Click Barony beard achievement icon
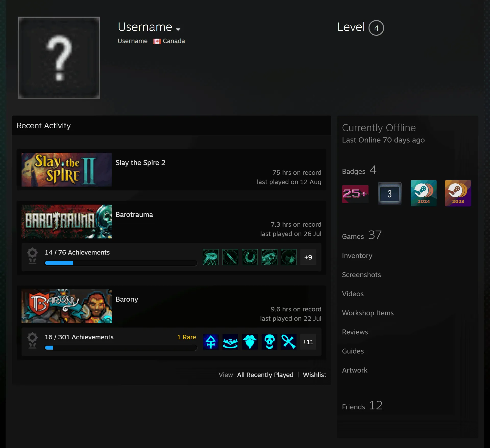Viewport: 490px width, 448px height. (x=250, y=342)
